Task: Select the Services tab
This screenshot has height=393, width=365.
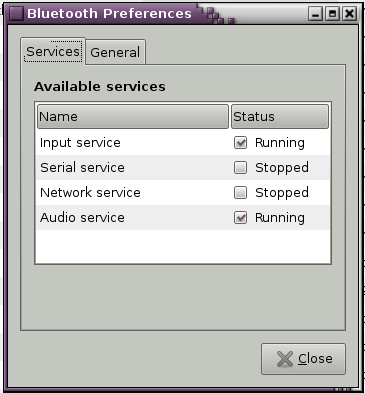Action: (x=53, y=51)
